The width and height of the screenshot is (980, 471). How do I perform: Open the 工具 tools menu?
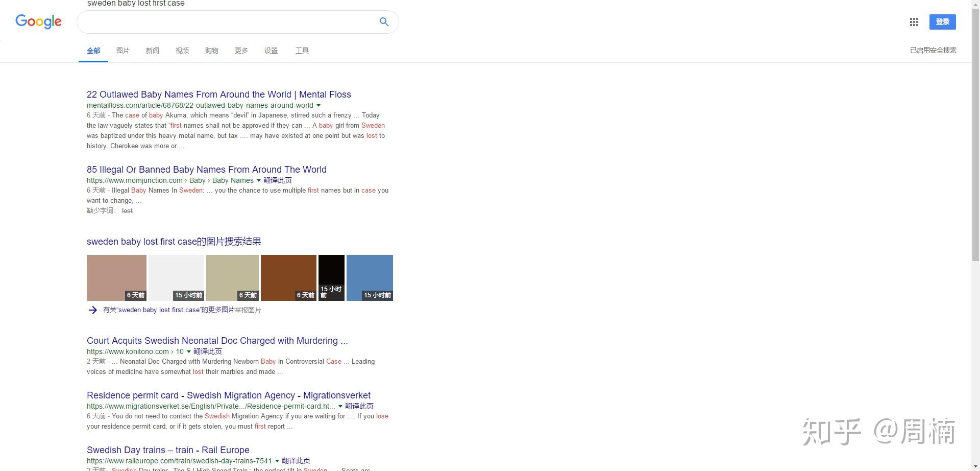click(302, 51)
